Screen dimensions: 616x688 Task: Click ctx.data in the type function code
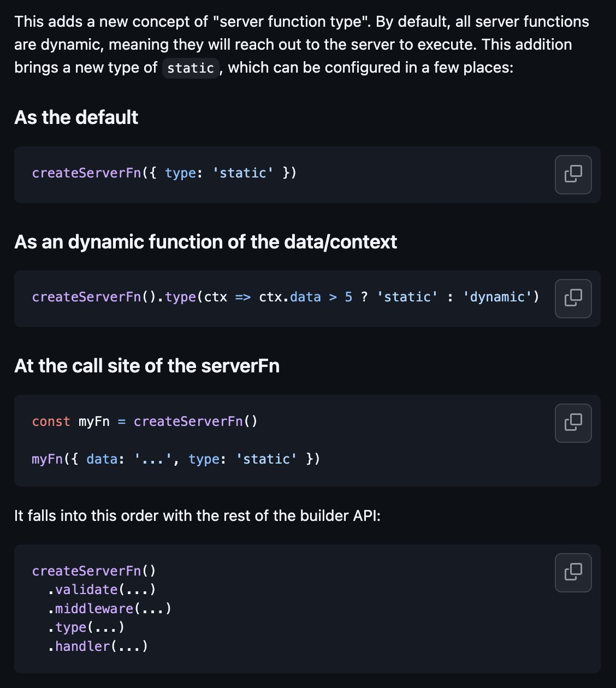click(x=290, y=297)
